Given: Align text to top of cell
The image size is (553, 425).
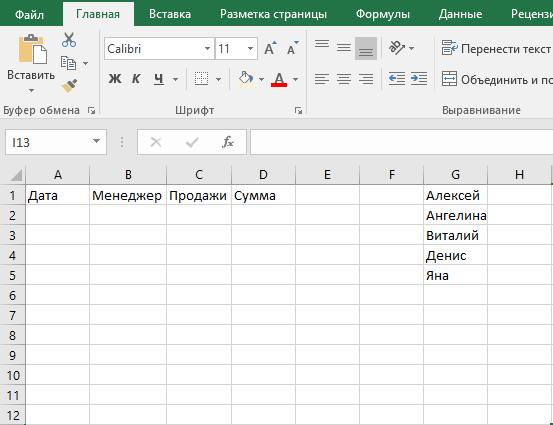Looking at the screenshot, I should (x=322, y=44).
